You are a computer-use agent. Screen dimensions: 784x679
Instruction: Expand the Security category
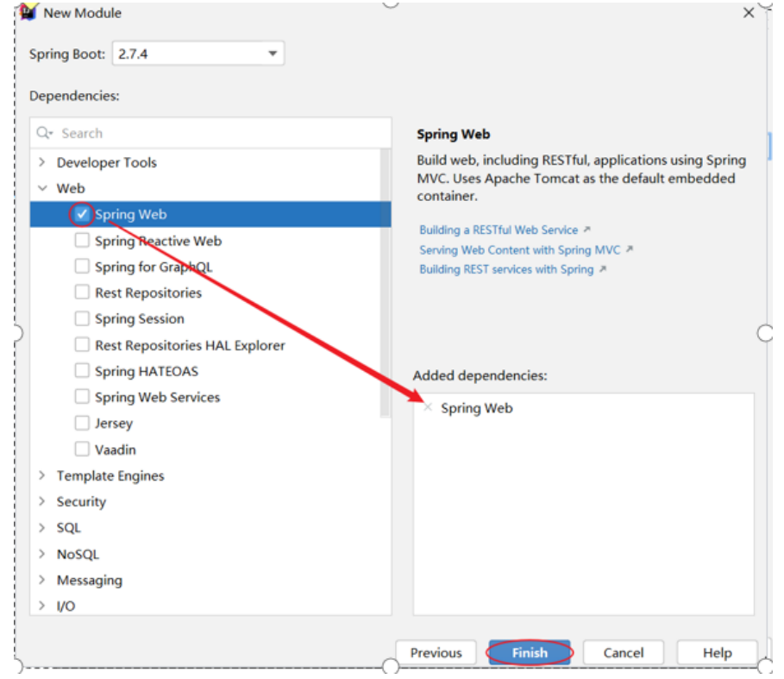(42, 501)
